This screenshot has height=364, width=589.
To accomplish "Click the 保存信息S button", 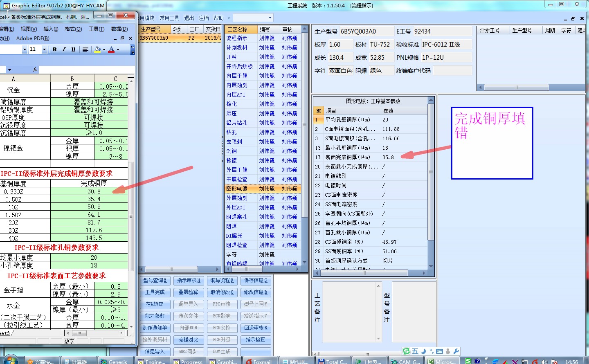I will 256,281.
